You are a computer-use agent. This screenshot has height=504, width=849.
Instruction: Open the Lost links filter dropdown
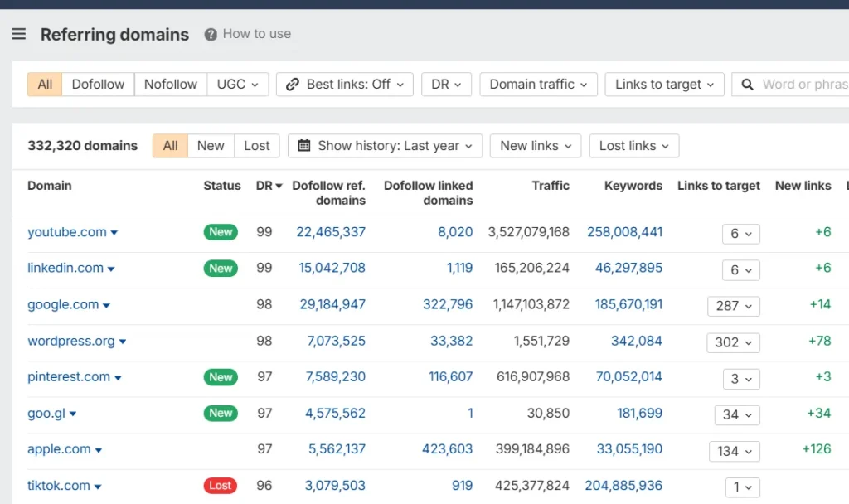(x=634, y=146)
